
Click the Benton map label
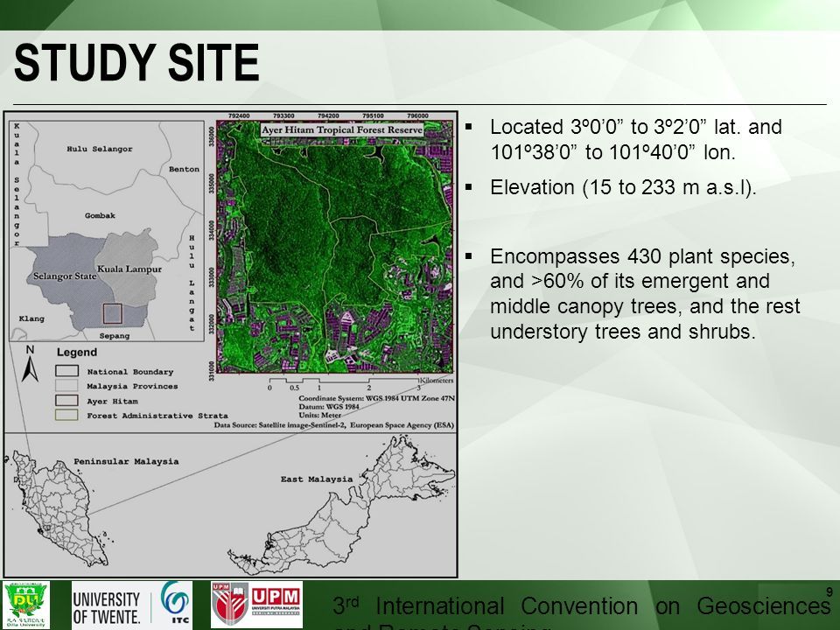(184, 169)
